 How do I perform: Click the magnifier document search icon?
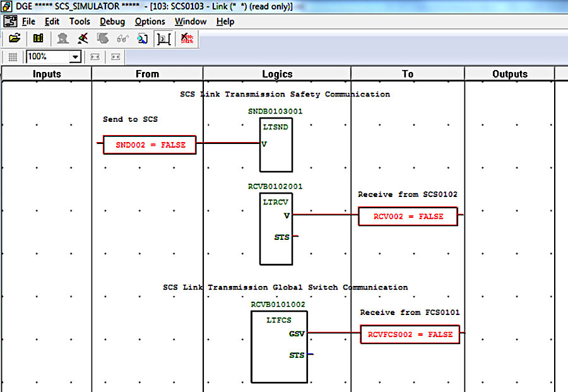click(x=143, y=38)
